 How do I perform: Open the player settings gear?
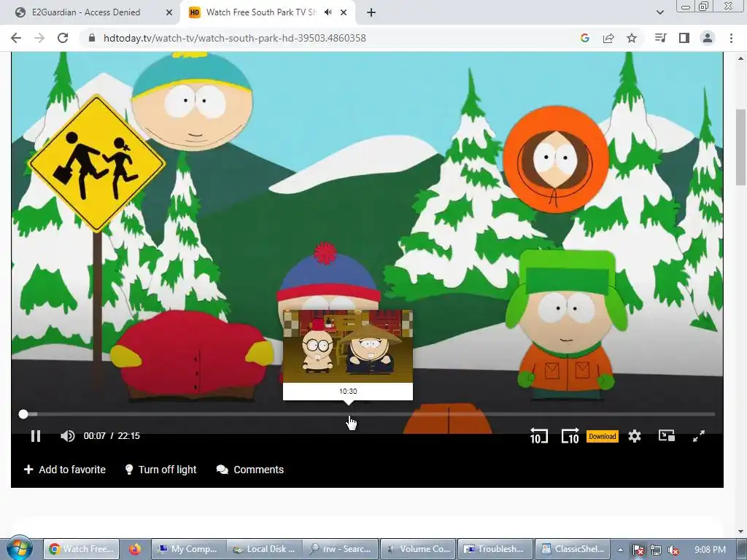[x=634, y=436]
